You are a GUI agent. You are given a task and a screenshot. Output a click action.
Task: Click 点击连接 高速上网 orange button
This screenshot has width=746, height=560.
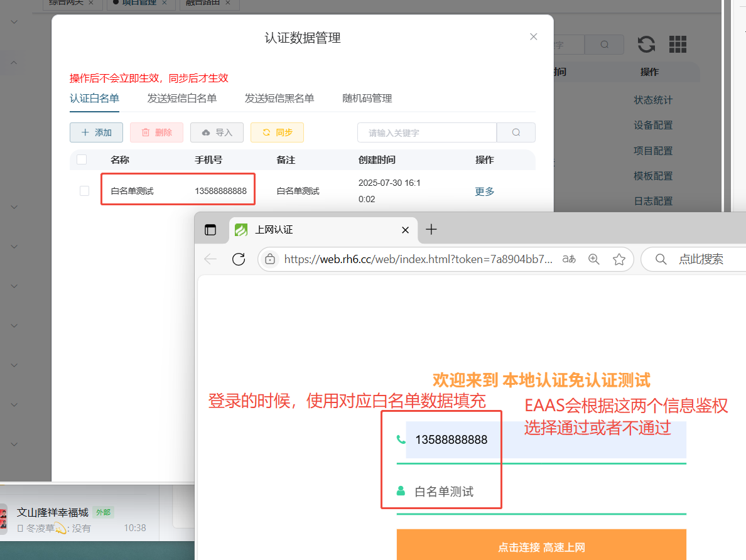tap(541, 547)
